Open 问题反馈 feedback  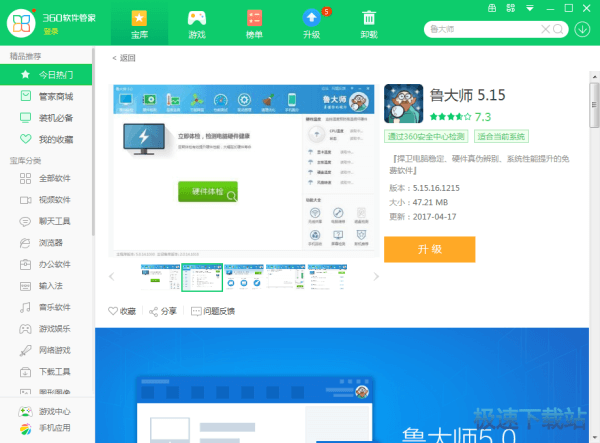(x=213, y=311)
